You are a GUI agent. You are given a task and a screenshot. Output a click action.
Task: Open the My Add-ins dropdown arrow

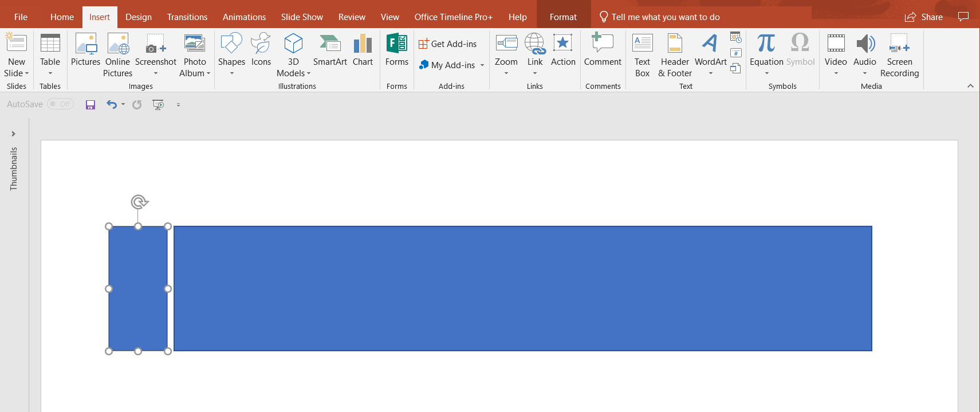click(x=482, y=65)
